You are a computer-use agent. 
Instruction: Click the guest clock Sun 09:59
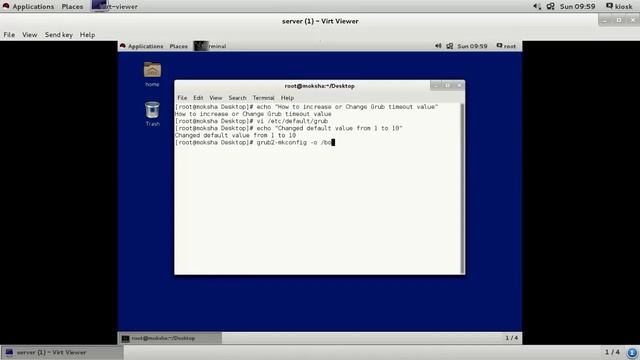(x=472, y=46)
